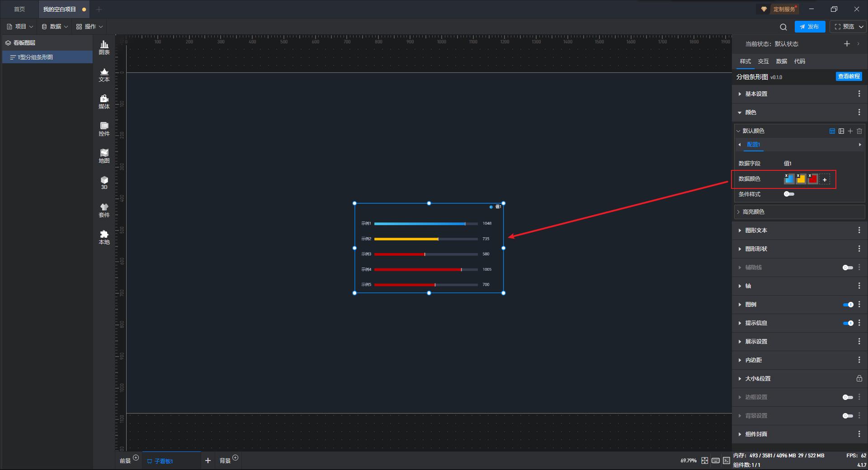Click the 发布 publish button
868x470 pixels.
point(810,27)
